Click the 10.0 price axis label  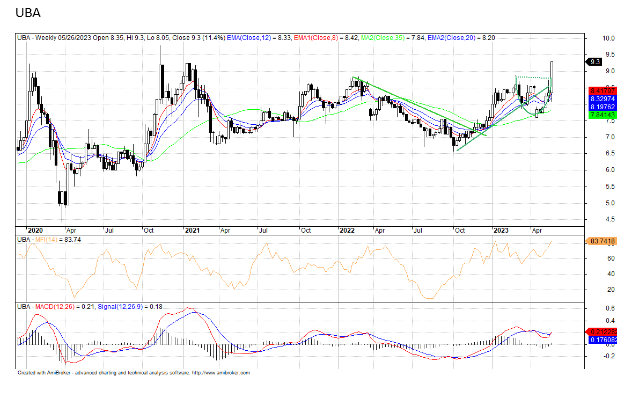pyautogui.click(x=608, y=38)
